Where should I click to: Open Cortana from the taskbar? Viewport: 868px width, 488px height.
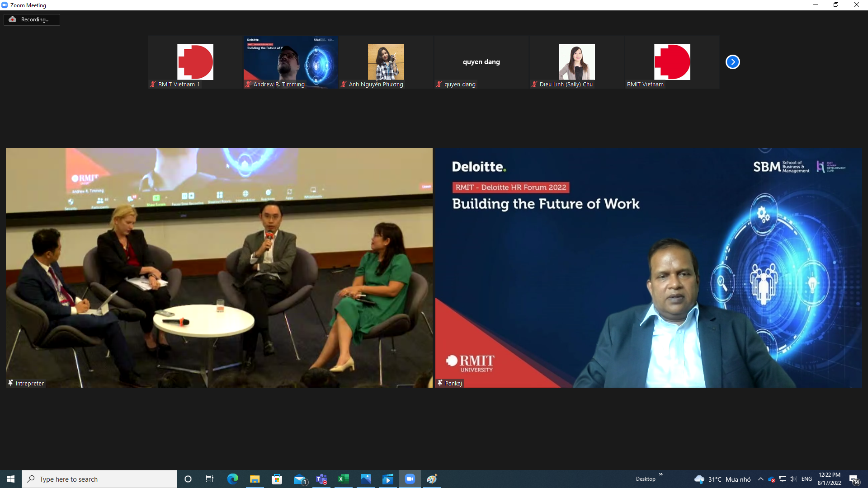coord(188,479)
